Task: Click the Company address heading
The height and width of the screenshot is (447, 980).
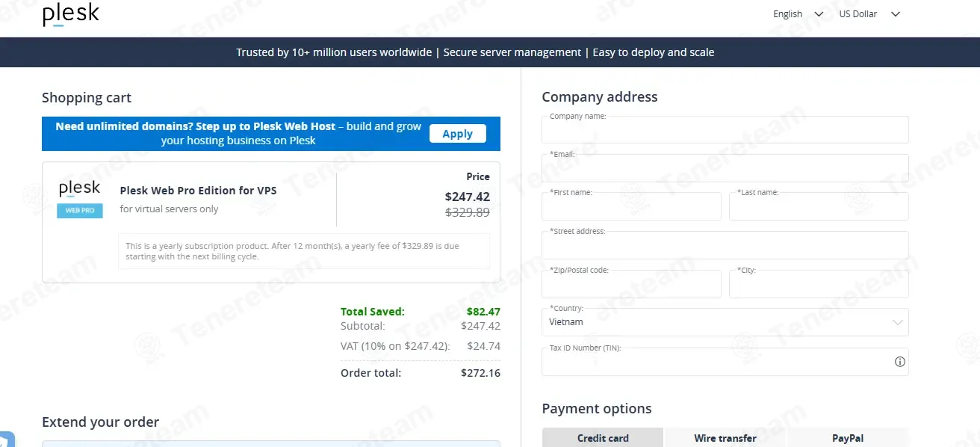Action: tap(600, 97)
